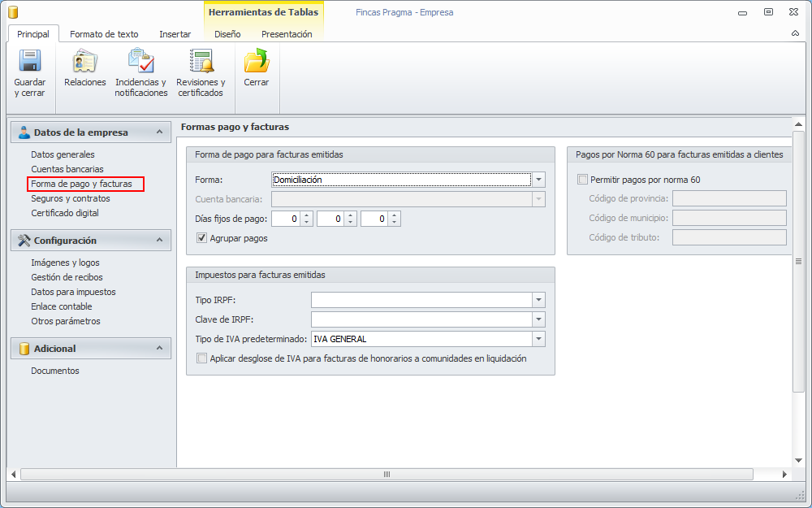Click the Código de municipio field
The image size is (812, 508).
coord(729,218)
